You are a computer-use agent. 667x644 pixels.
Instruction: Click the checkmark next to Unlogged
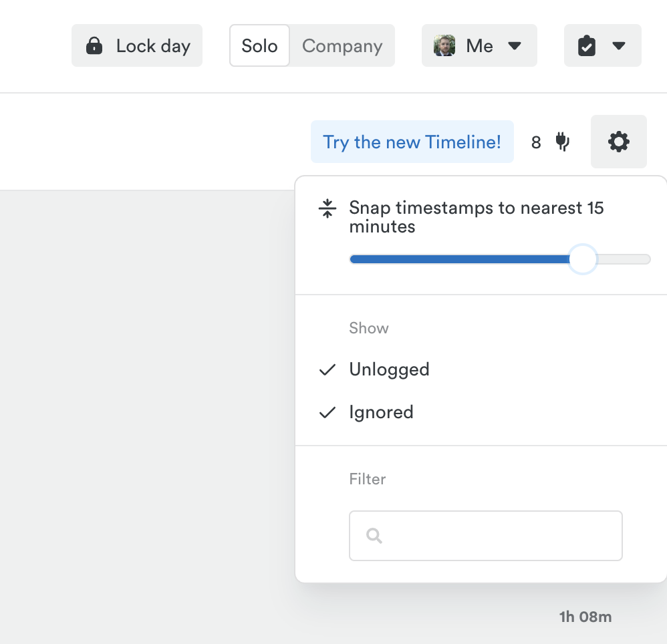[327, 369]
